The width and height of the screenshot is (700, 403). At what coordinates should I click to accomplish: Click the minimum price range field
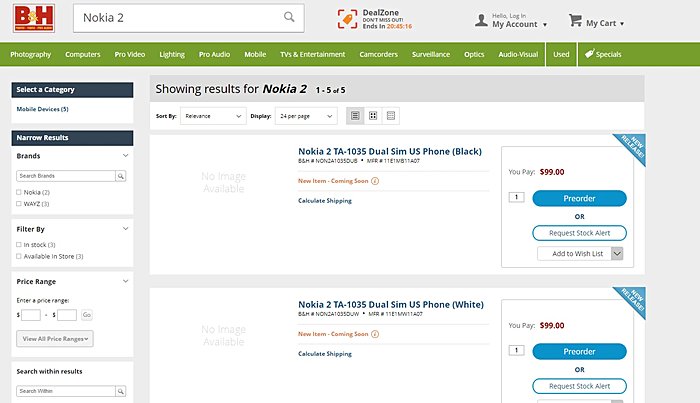(31, 315)
